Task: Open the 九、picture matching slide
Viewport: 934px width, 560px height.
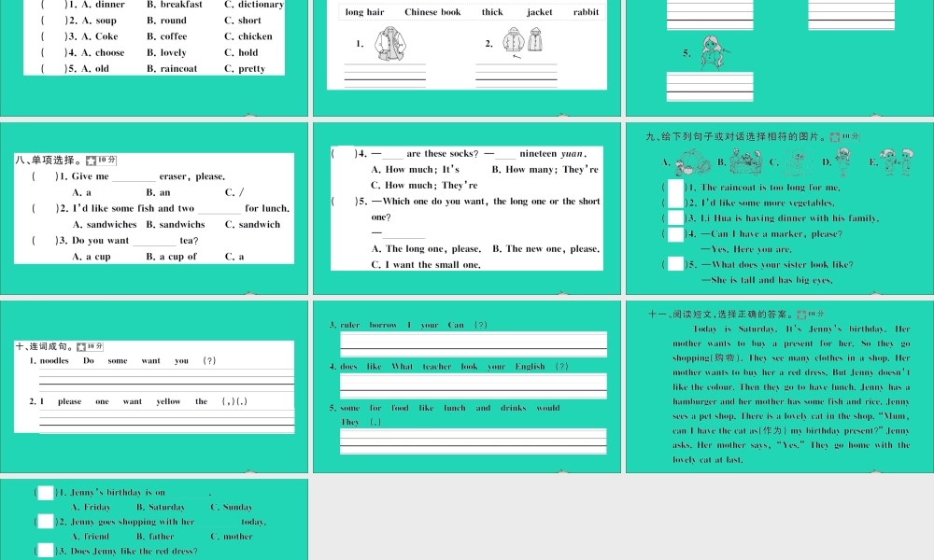Action: (x=780, y=208)
